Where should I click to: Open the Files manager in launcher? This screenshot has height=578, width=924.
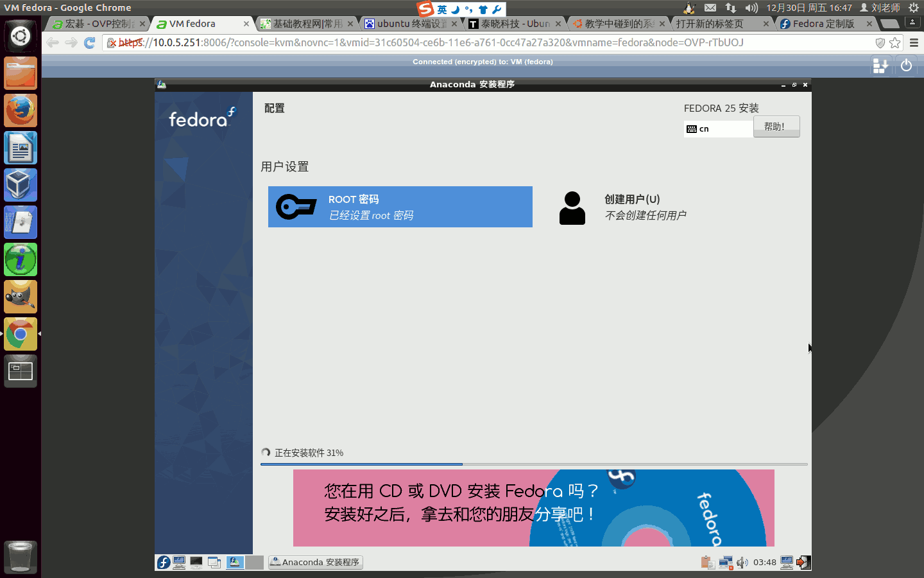(21, 73)
